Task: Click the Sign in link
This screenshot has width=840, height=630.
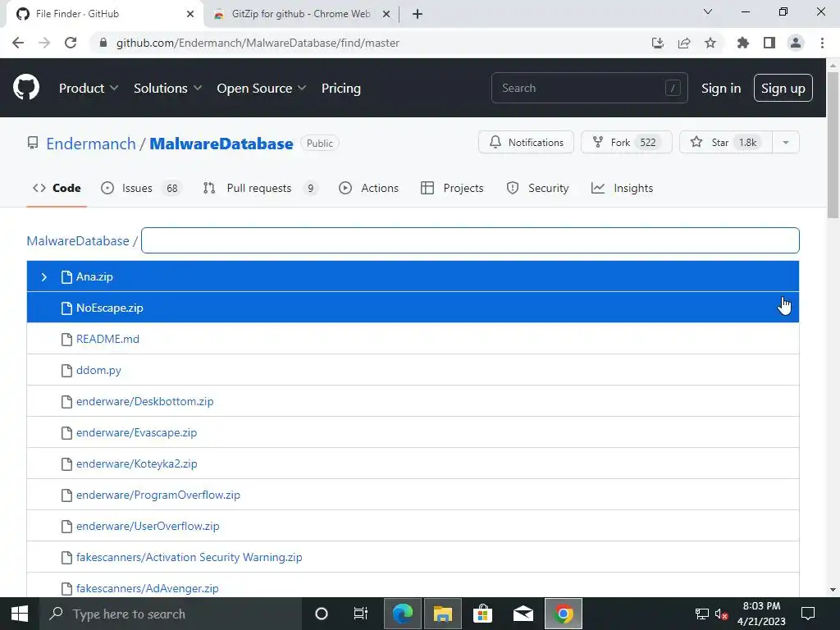Action: 721,89
